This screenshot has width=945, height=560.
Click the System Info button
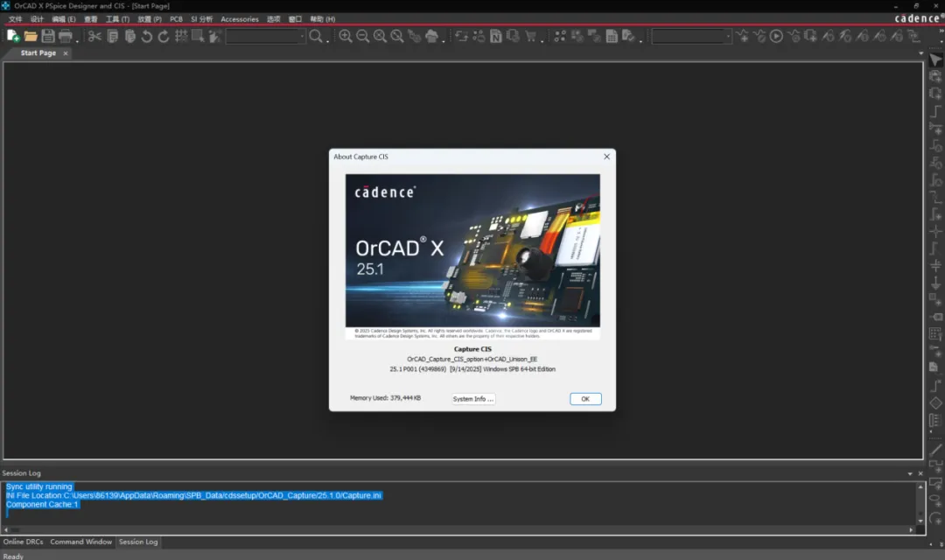[473, 399]
